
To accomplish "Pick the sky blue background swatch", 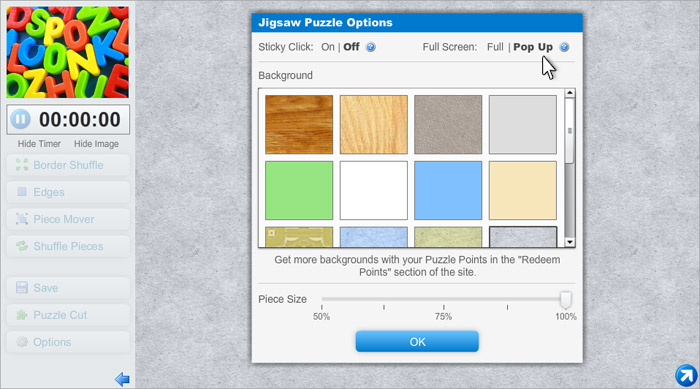I will pos(448,190).
